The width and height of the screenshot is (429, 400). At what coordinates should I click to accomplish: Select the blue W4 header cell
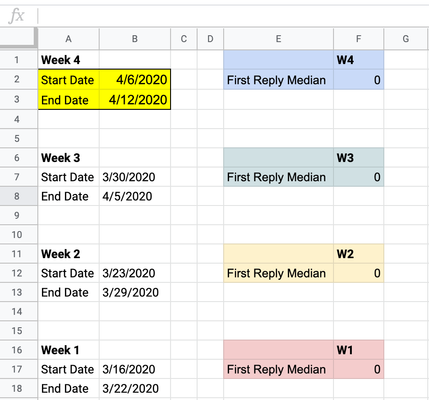tap(359, 60)
